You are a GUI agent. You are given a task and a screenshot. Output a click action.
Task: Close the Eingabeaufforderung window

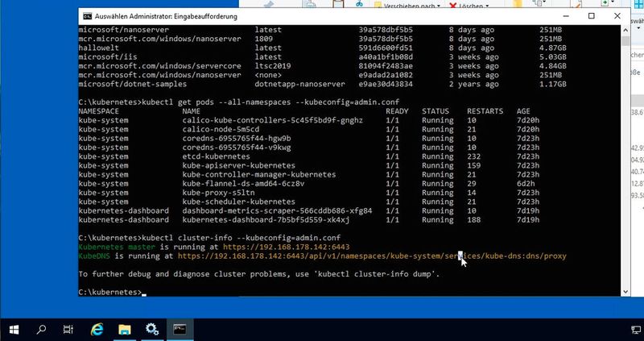(x=617, y=16)
